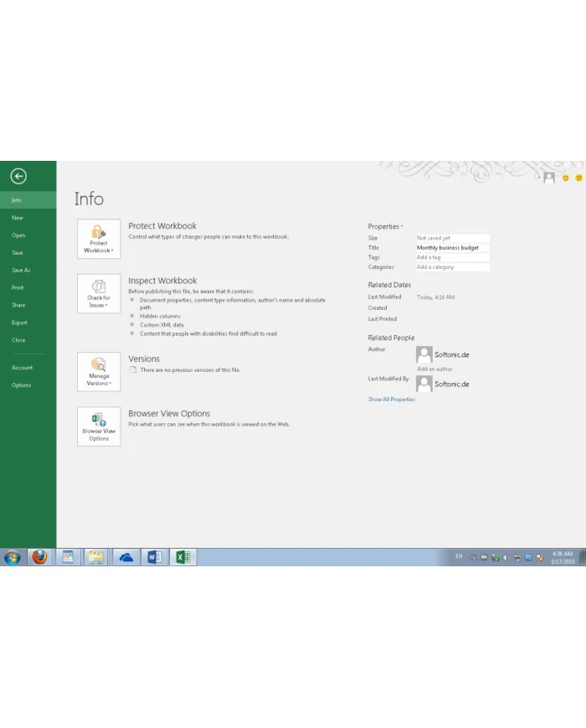Send a frown with the sad face icon
586x728 pixels.
(578, 178)
